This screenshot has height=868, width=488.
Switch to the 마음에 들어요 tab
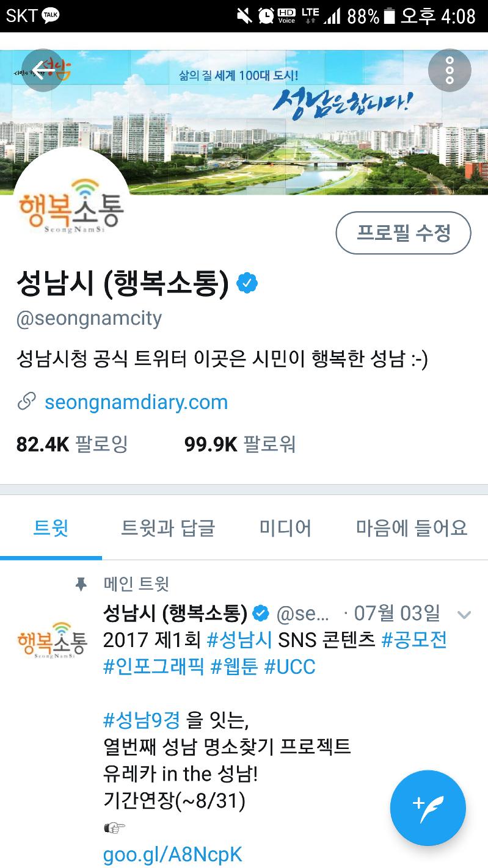412,528
